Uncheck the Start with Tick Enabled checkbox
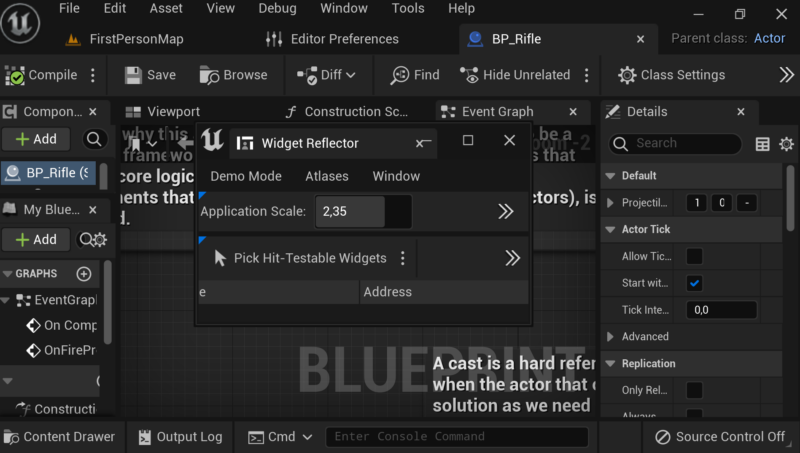The height and width of the screenshot is (453, 800). [x=694, y=283]
